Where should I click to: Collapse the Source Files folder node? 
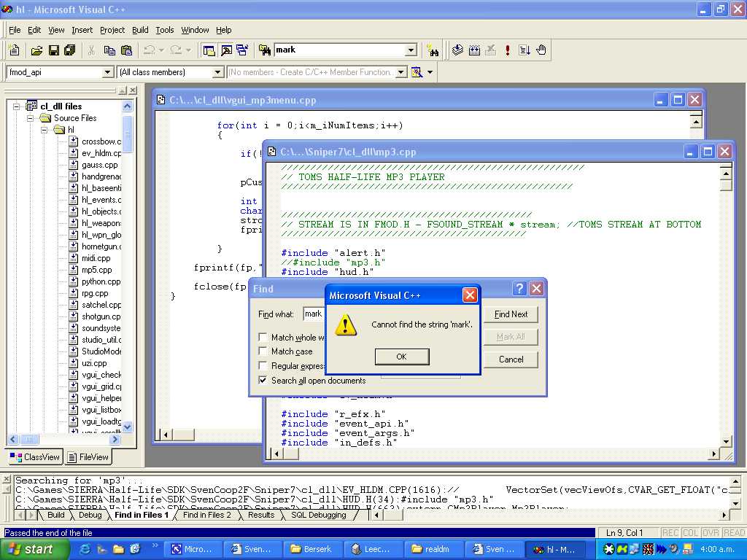[x=31, y=118]
